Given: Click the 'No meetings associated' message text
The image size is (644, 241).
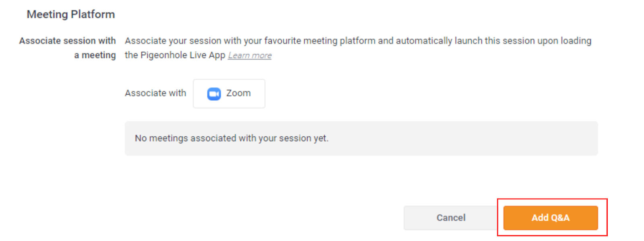Looking at the screenshot, I should click(x=231, y=138).
